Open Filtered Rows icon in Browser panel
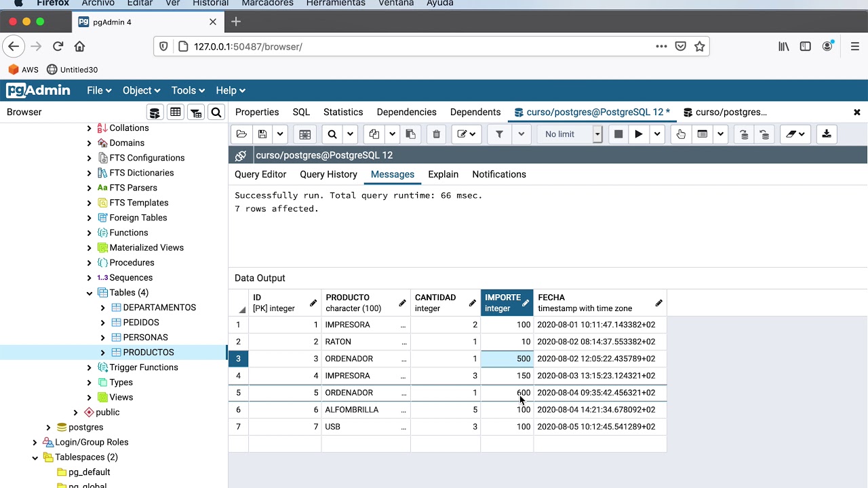868x488 pixels. point(196,113)
